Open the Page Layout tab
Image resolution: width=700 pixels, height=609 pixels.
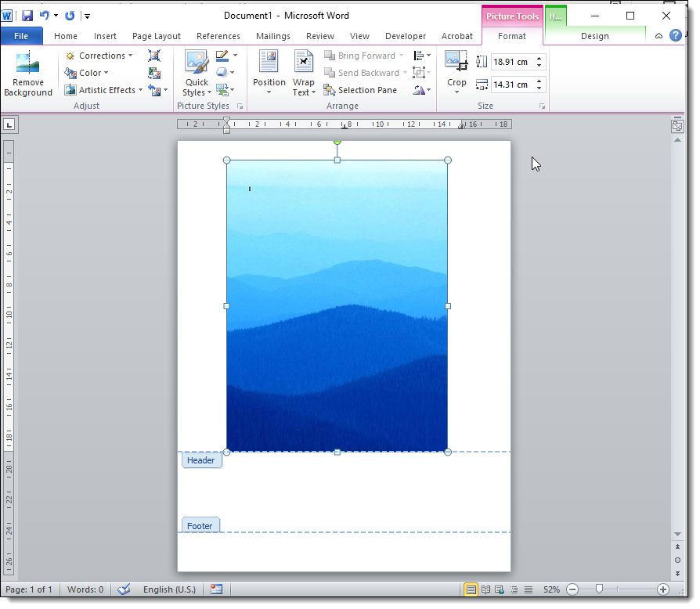coord(156,36)
